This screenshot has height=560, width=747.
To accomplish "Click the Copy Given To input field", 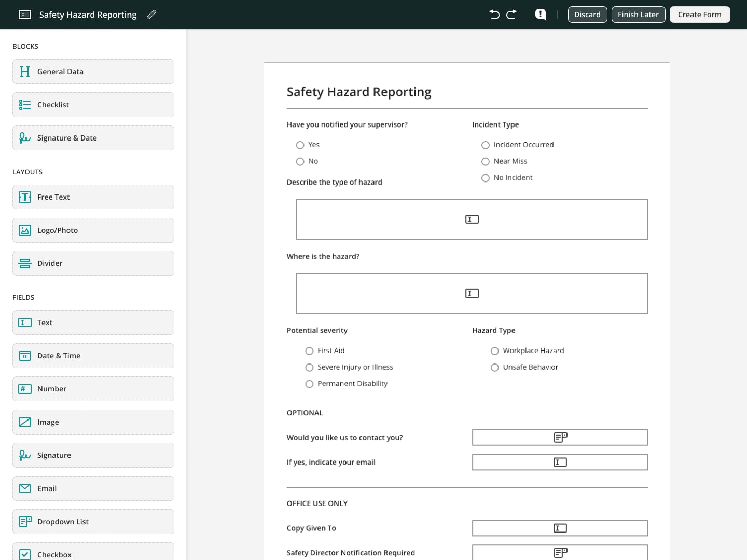I will (x=560, y=528).
